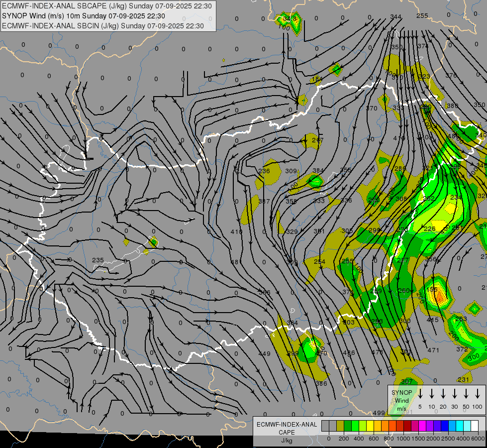Click the map value 226 in yellow area
This screenshot has height=448, width=487.
tap(429, 229)
